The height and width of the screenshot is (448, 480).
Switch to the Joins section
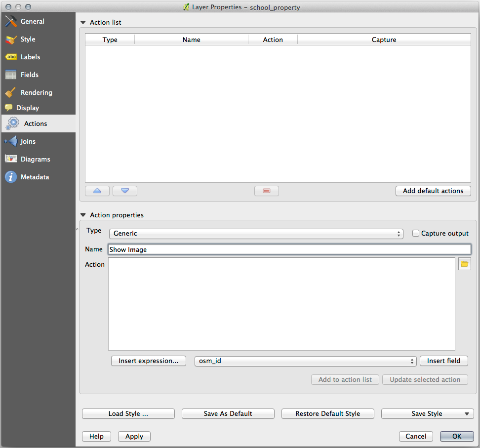pos(28,141)
